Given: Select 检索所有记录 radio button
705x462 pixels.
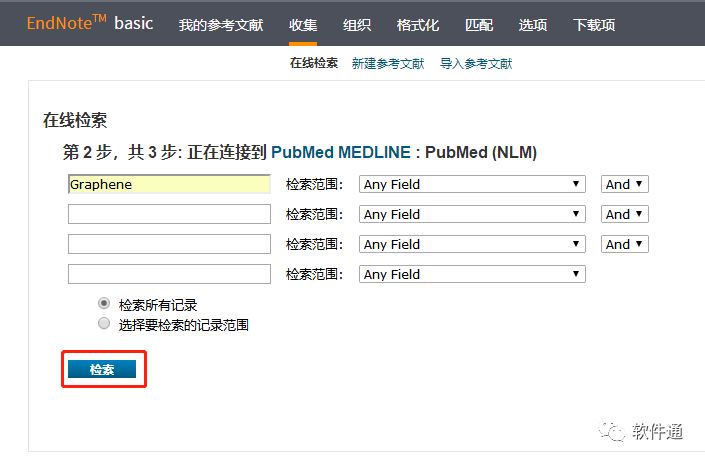Looking at the screenshot, I should click(104, 303).
